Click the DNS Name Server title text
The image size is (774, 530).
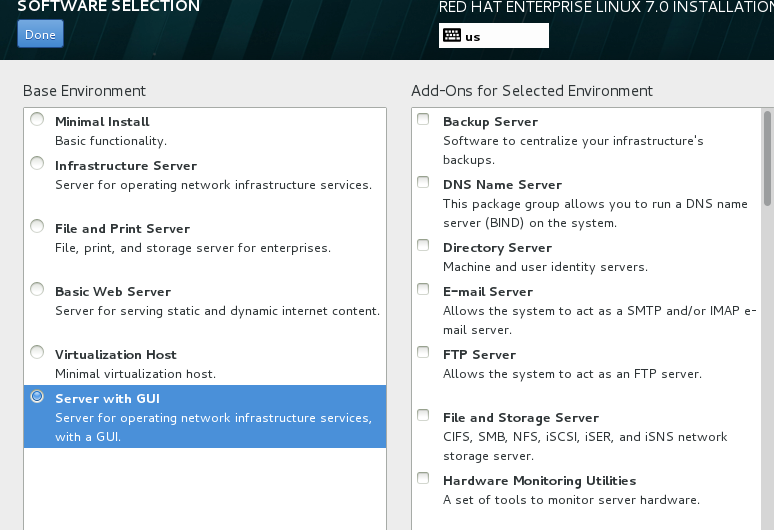pyautogui.click(x=503, y=185)
